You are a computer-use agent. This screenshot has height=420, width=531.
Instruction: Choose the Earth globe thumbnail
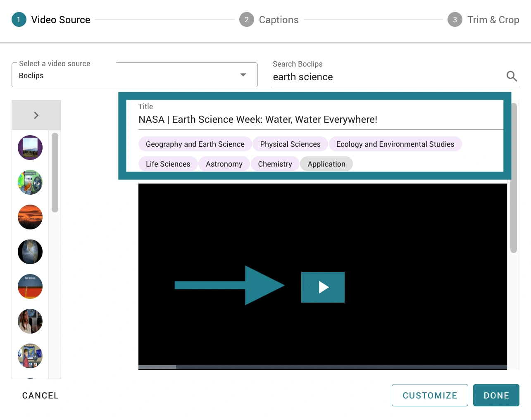[30, 252]
